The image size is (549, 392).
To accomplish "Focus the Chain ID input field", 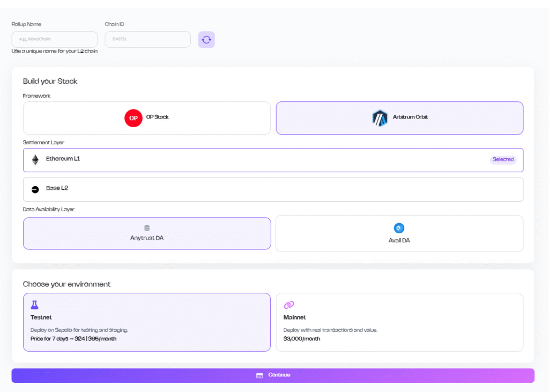I will [148, 39].
